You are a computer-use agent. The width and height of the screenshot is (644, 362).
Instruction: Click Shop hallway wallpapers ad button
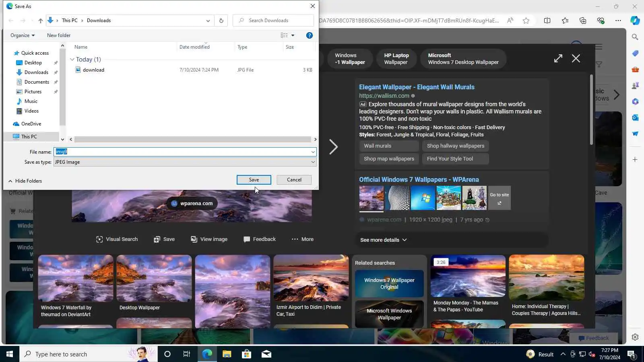pos(456,146)
